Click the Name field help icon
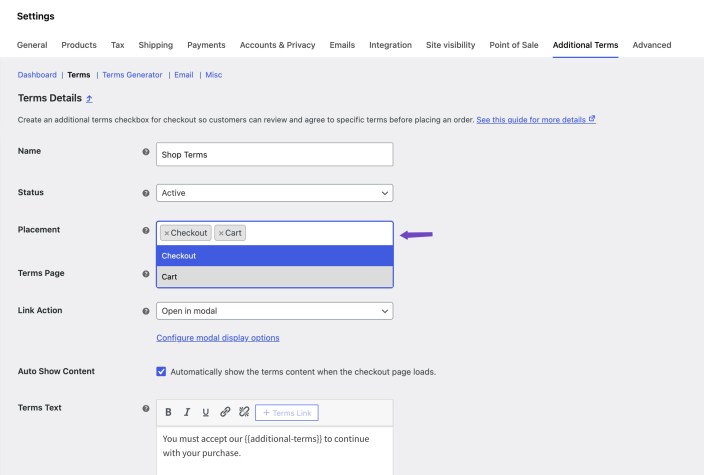This screenshot has height=475, width=704. click(x=146, y=152)
